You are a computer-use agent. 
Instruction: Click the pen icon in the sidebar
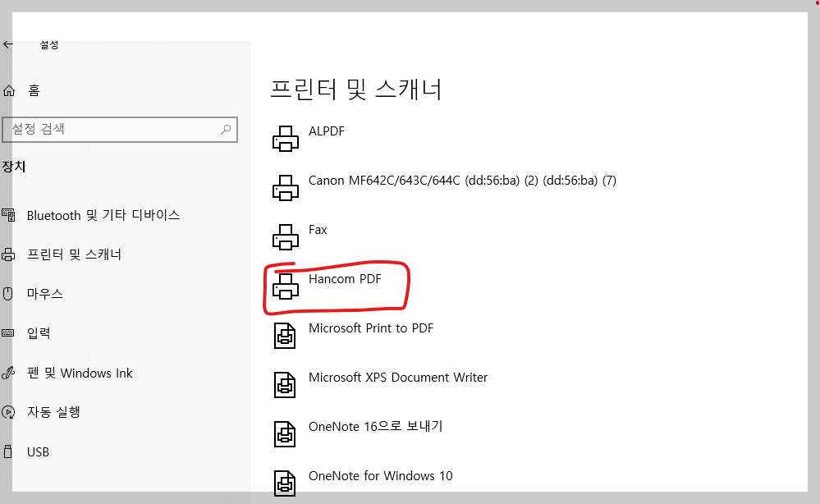[8, 373]
